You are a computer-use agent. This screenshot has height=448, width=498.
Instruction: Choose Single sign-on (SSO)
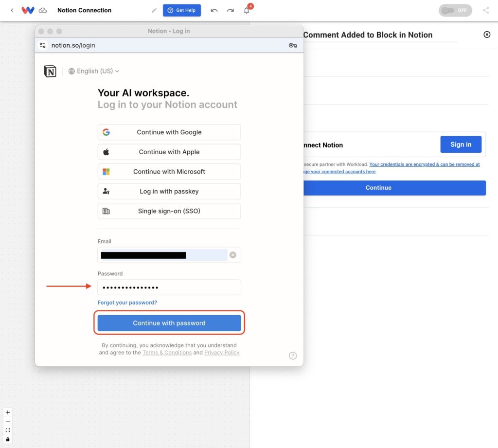click(x=169, y=211)
